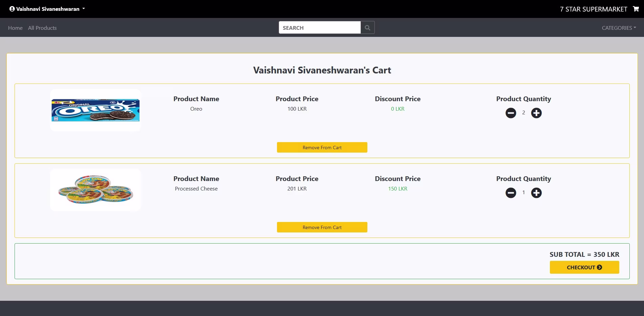The width and height of the screenshot is (644, 316).
Task: Click the 7 STAR SUPERMARKET brand title
Action: (593, 9)
